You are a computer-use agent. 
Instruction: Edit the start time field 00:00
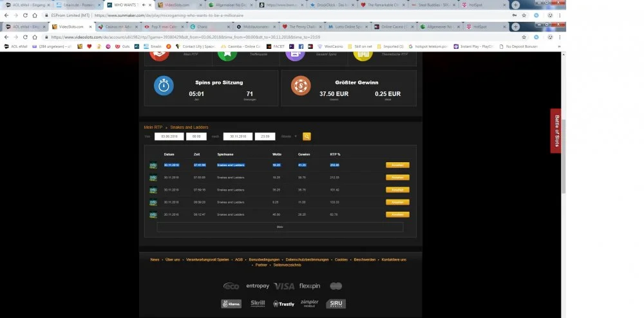[x=196, y=136]
